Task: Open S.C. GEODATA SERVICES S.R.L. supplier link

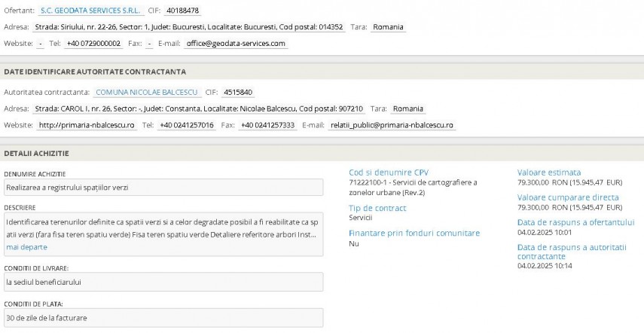Action: coord(91,11)
